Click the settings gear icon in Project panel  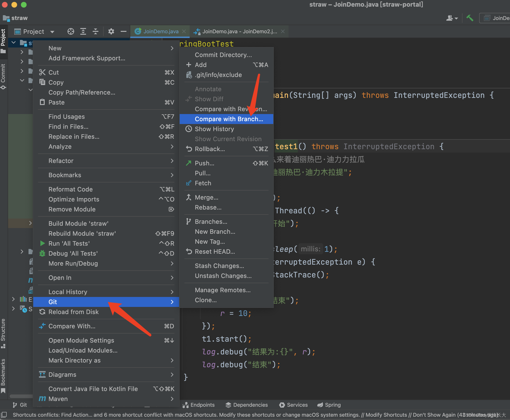111,31
